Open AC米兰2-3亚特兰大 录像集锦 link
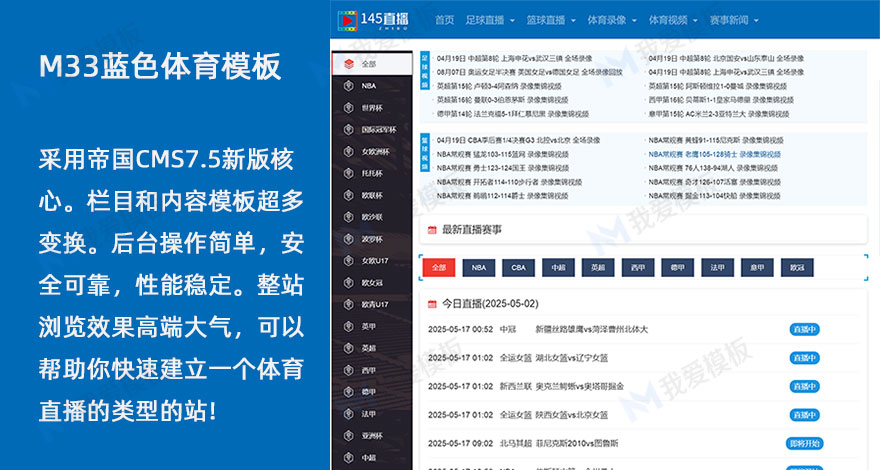Screen dimensions: 880x470 [x=719, y=114]
